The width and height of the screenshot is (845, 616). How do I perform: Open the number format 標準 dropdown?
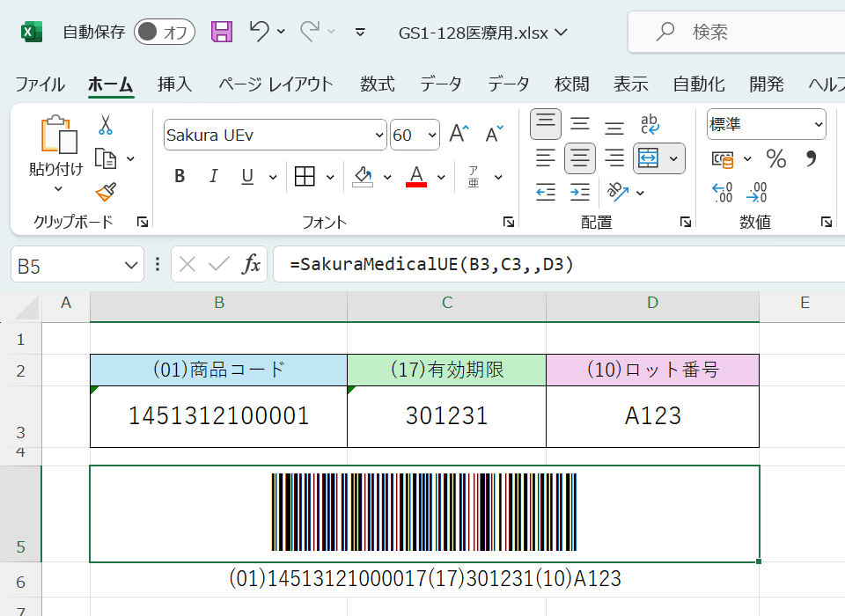pos(819,124)
